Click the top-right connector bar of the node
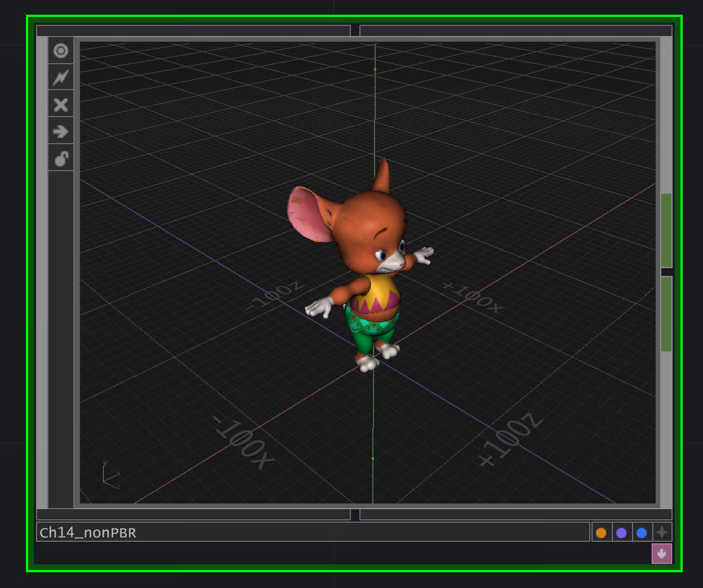Viewport: 703px width, 588px height. click(x=515, y=30)
